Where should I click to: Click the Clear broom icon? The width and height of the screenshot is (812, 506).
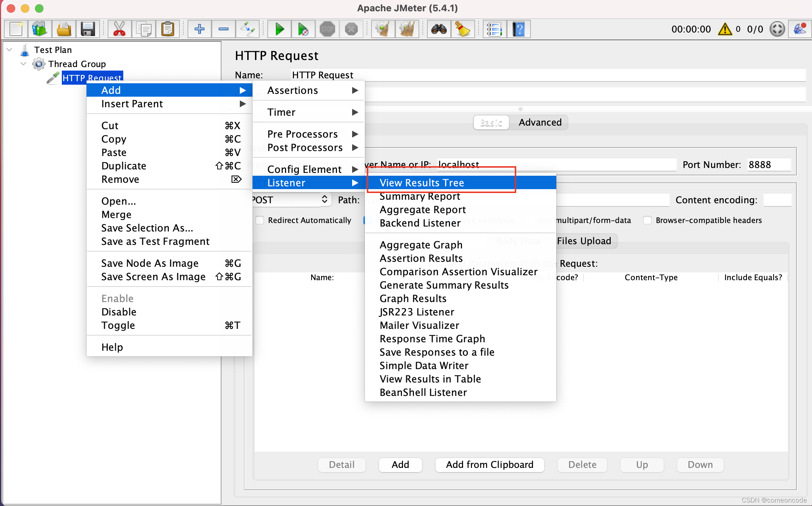[x=383, y=29]
